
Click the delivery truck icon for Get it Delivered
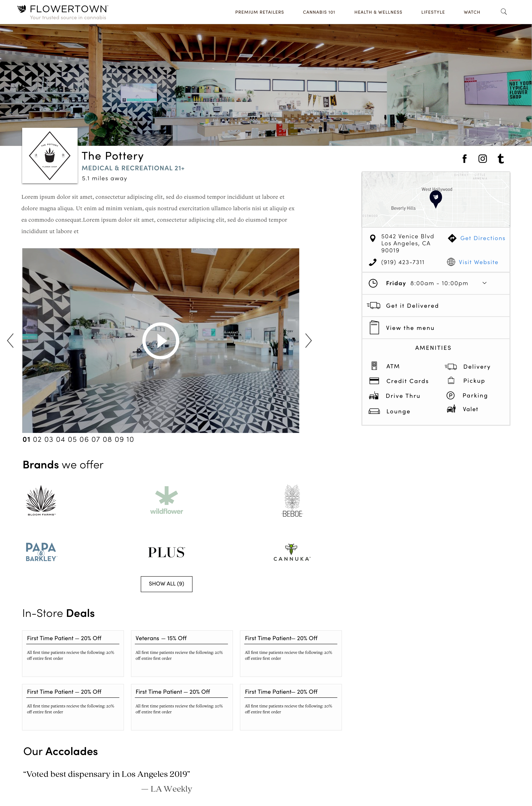point(374,306)
